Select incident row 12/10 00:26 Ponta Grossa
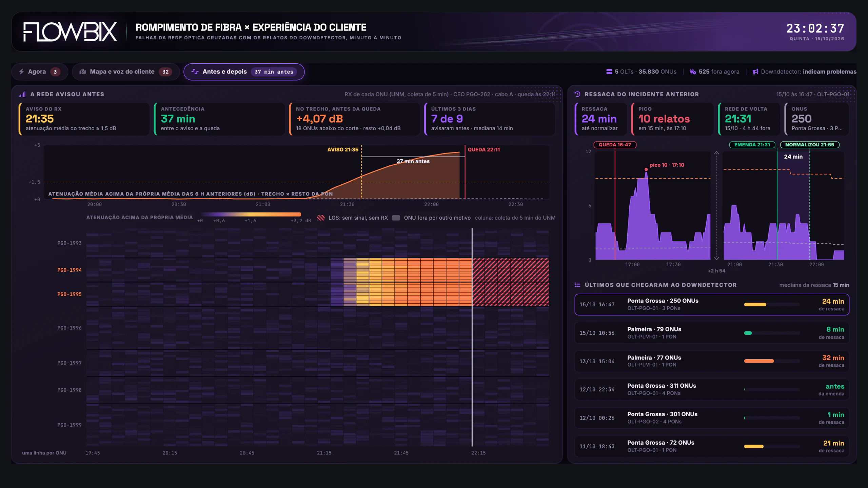Screen dimensions: 868x488 (x=712, y=418)
